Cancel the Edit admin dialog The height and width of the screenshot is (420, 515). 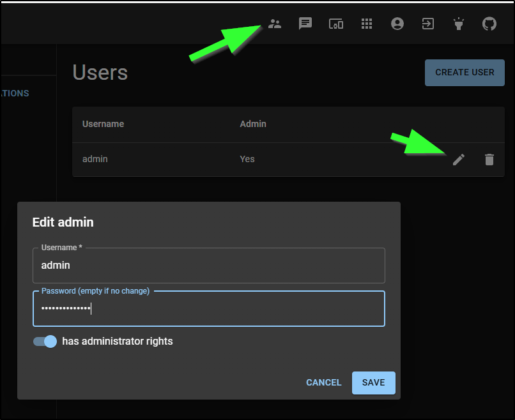[x=324, y=383]
